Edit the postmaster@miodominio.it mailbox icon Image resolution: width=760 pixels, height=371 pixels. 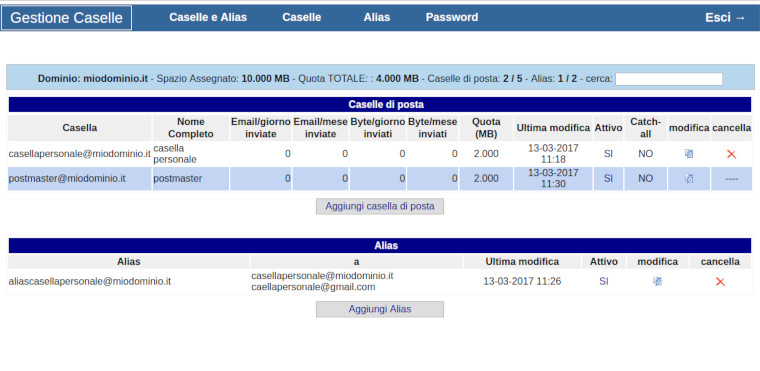click(x=689, y=178)
